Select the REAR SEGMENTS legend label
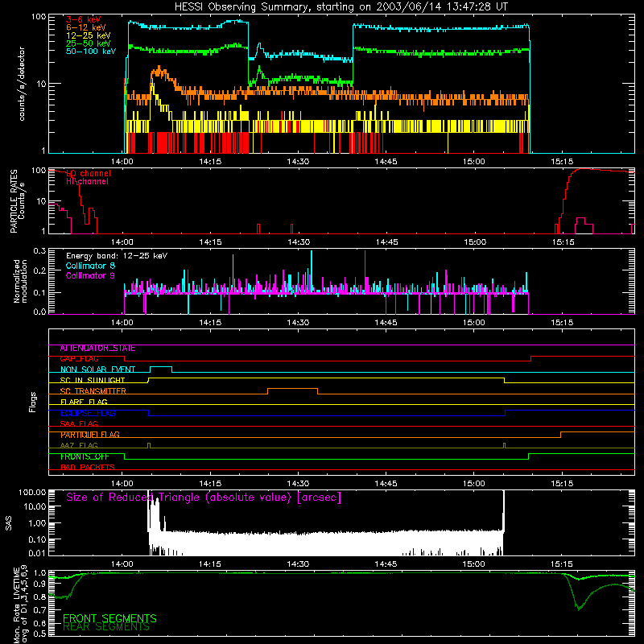The image size is (644, 644). point(106,627)
